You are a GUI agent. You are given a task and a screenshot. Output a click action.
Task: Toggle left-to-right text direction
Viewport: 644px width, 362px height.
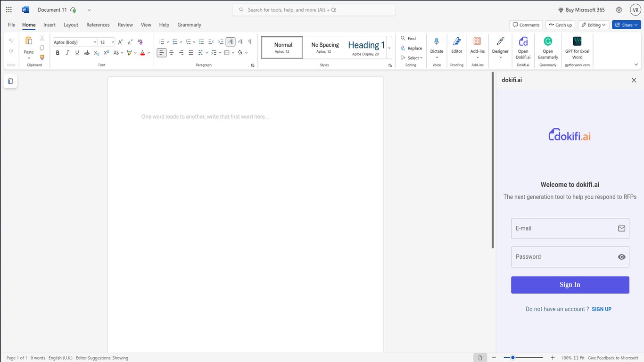coord(231,42)
